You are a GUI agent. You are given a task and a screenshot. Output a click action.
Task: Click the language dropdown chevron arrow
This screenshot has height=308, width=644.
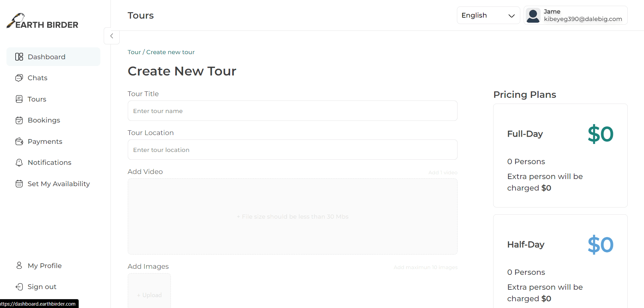(511, 16)
